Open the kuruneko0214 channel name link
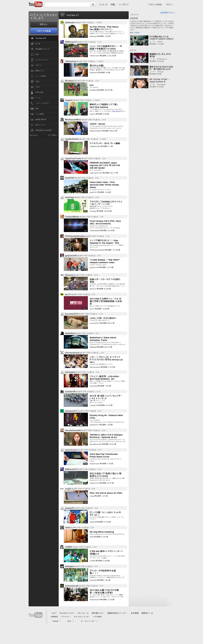The width and height of the screenshot is (203, 644). tap(71, 314)
